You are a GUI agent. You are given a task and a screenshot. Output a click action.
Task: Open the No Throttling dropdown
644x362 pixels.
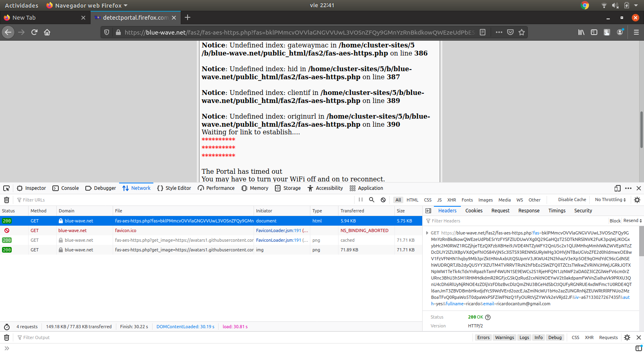point(610,200)
